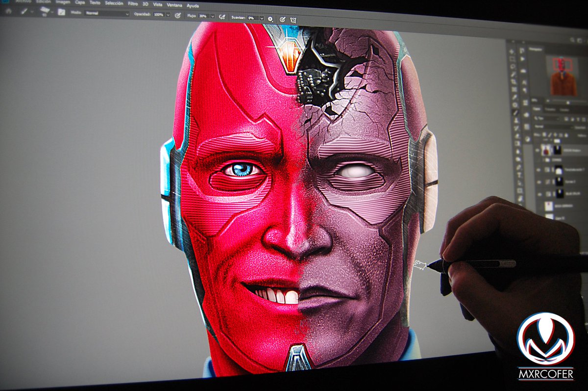Click the Navigator zoom slider handle
The width and height of the screenshot is (588, 391).
(x=567, y=102)
